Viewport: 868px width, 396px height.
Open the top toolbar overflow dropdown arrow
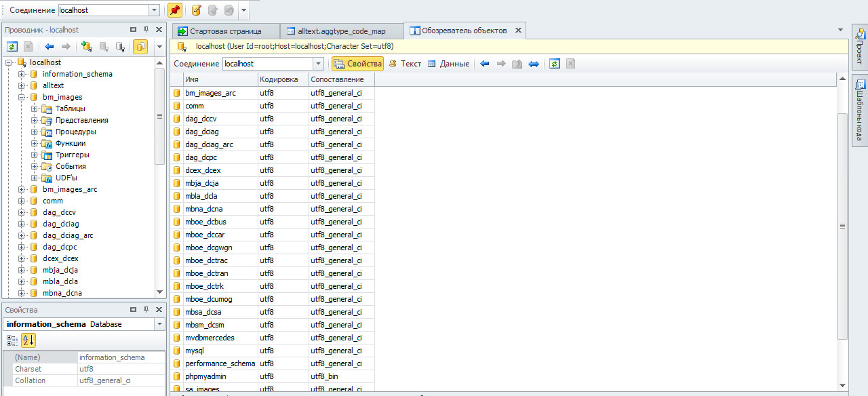243,10
